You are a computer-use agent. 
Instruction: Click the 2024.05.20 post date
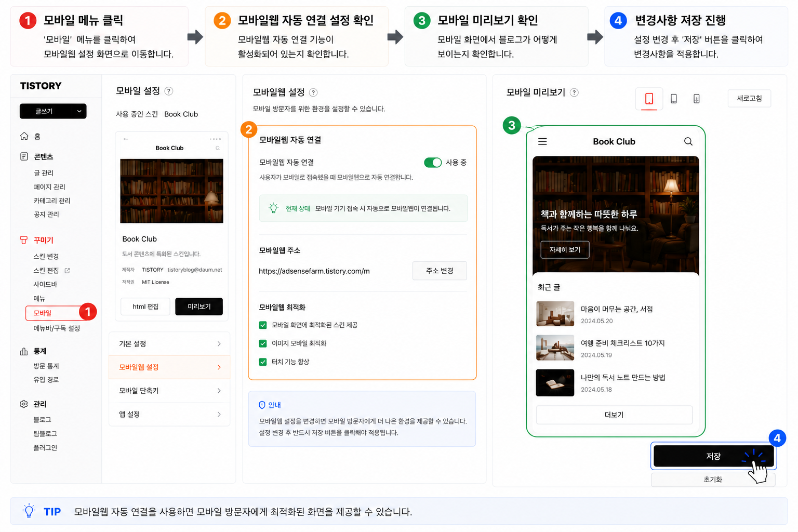(x=597, y=321)
